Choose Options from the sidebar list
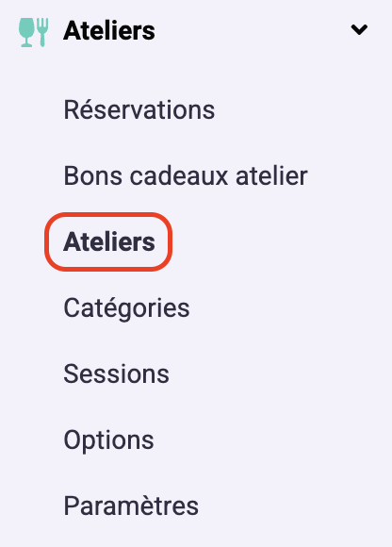392x547 pixels. tap(108, 440)
